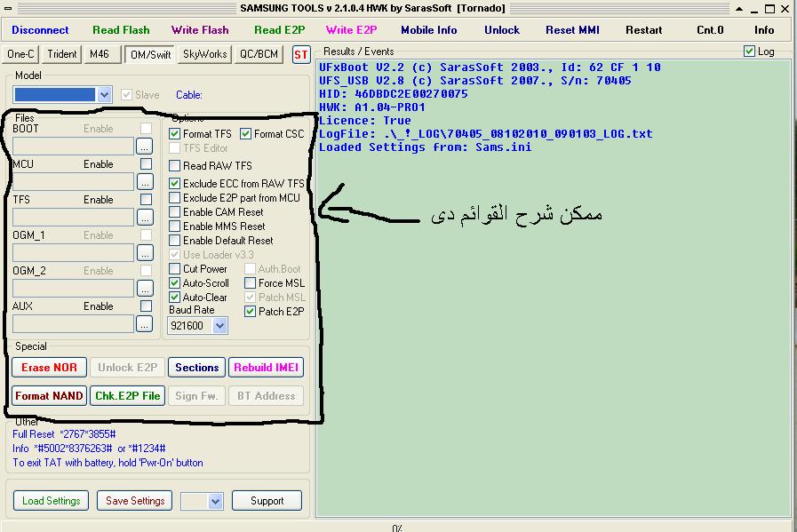Browse for TFS file with ellipsis button
The width and height of the screenshot is (797, 532).
145,217
